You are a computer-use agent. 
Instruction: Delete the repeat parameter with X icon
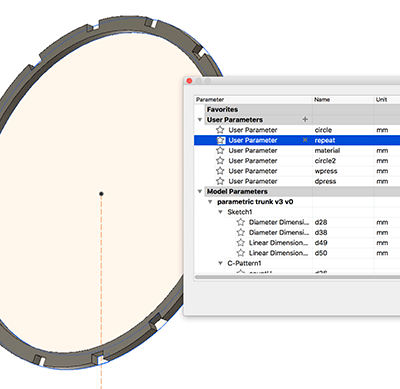coord(305,140)
